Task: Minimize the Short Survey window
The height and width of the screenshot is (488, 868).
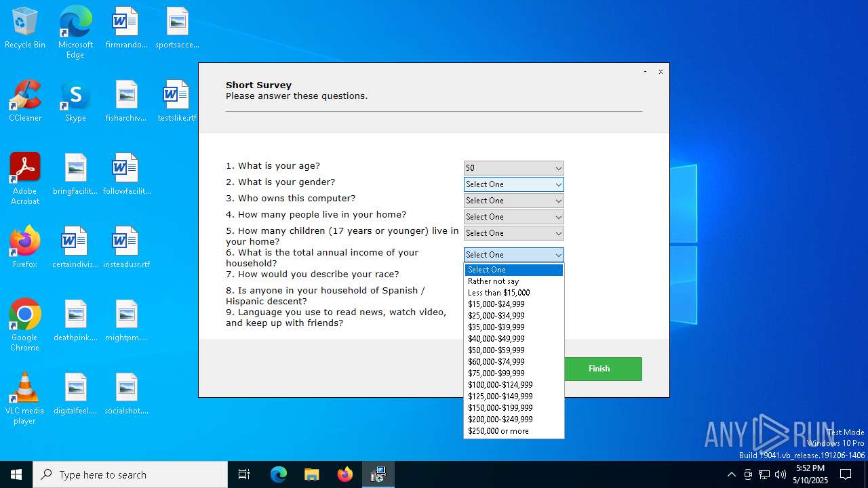Action: (x=645, y=71)
